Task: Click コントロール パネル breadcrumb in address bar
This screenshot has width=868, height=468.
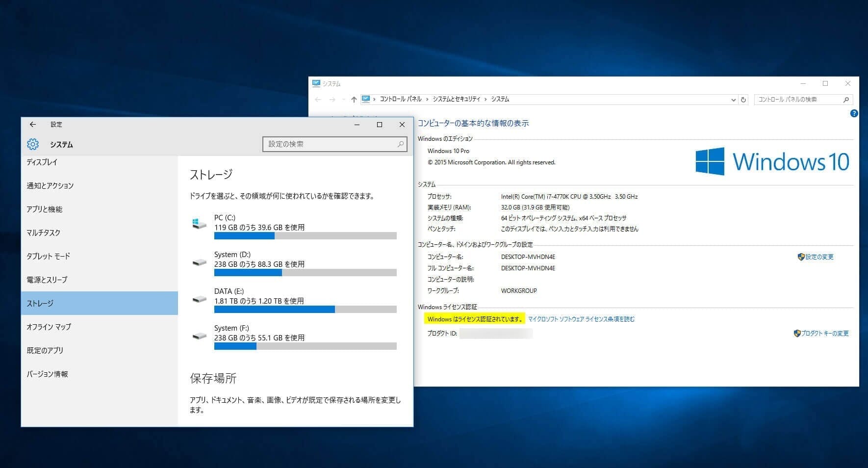Action: point(400,99)
